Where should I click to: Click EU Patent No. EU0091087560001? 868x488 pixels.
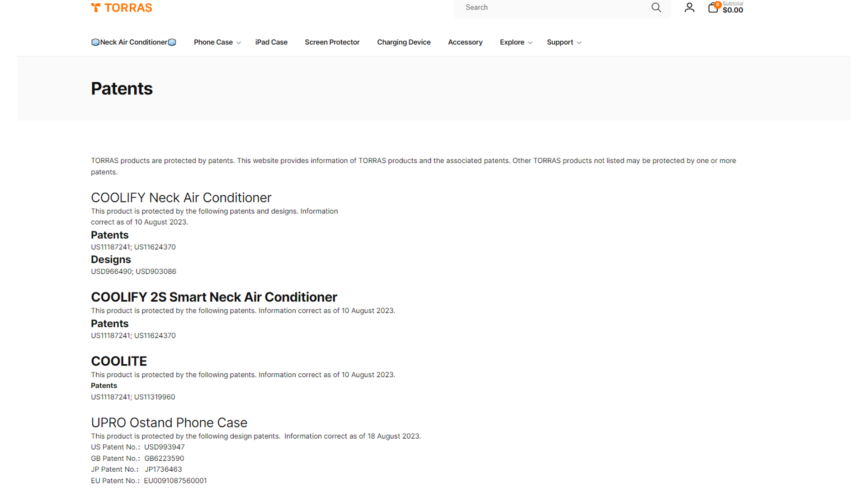tap(149, 480)
